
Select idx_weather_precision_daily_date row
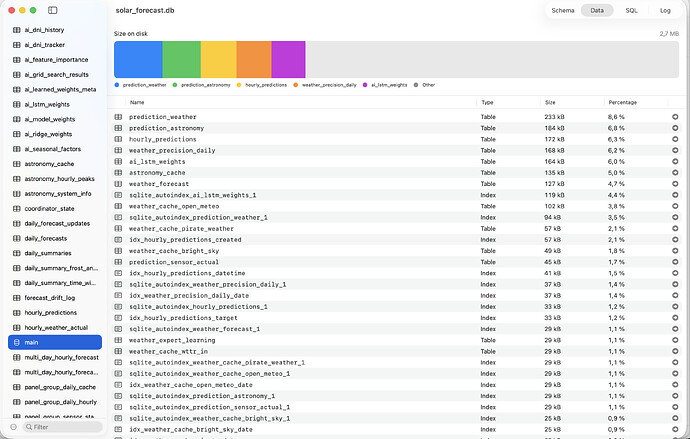[x=396, y=296]
